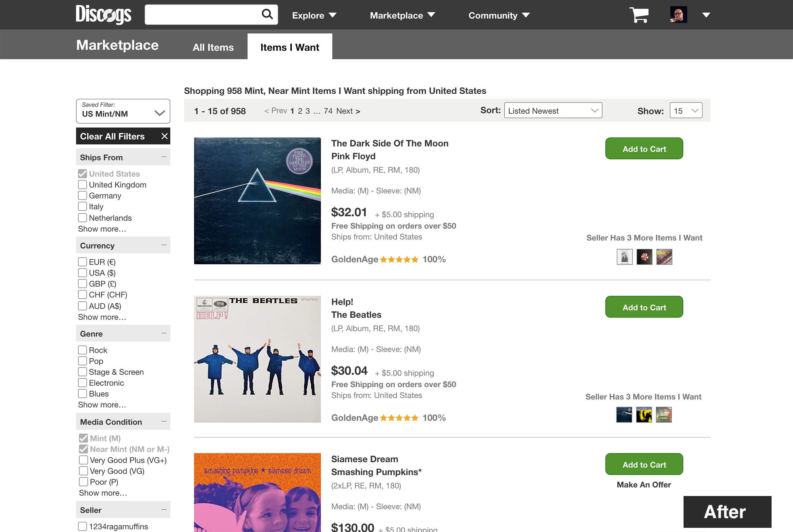Click the search magnifier icon
Screen dimensions: 793x532
pos(267,14)
